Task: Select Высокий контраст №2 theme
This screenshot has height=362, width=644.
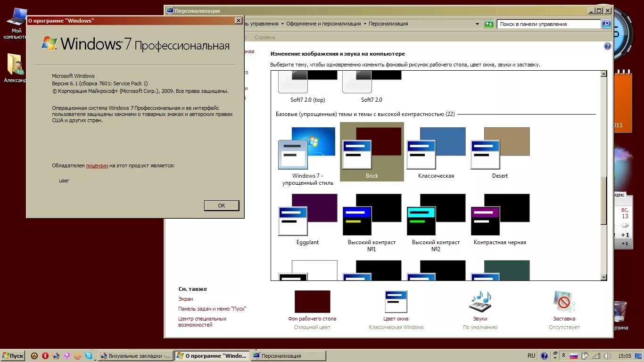Action: pyautogui.click(x=436, y=222)
